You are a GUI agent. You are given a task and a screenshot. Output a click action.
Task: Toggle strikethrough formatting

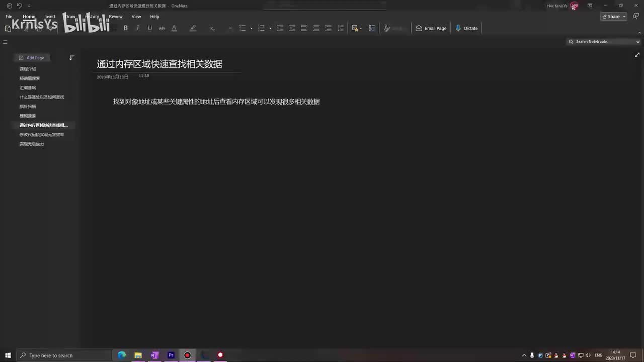[162, 28]
